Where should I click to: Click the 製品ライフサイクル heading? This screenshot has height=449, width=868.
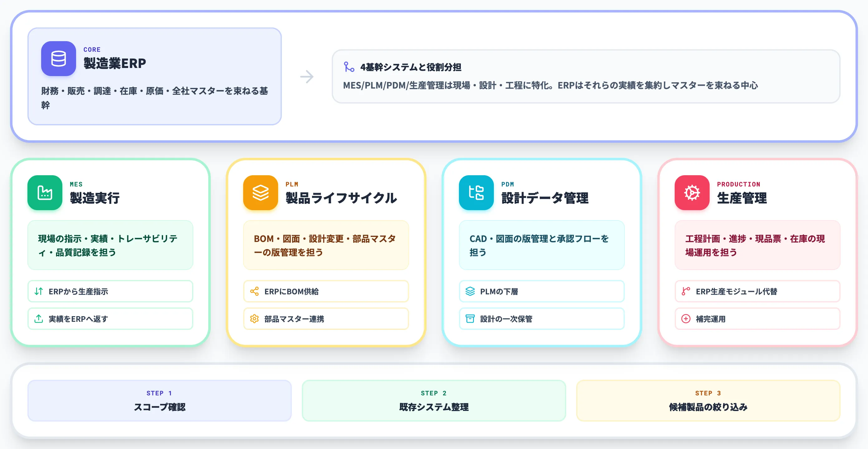click(x=341, y=198)
